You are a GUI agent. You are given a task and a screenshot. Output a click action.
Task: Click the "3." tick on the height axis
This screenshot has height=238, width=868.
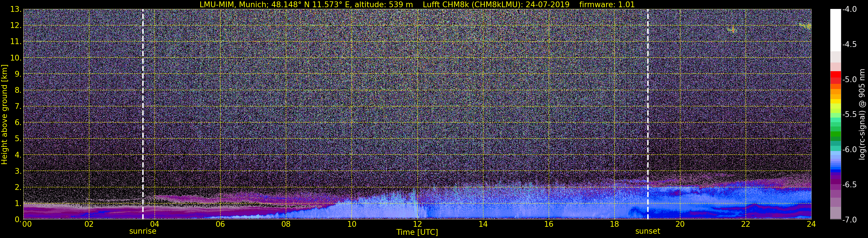(18, 171)
